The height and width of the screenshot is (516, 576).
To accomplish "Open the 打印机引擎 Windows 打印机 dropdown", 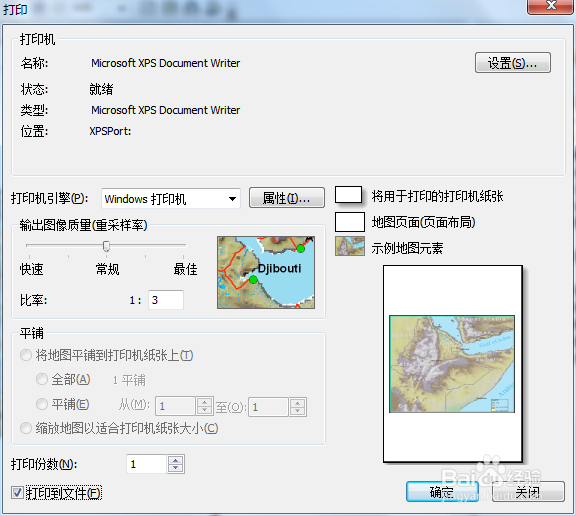I will pos(171,199).
